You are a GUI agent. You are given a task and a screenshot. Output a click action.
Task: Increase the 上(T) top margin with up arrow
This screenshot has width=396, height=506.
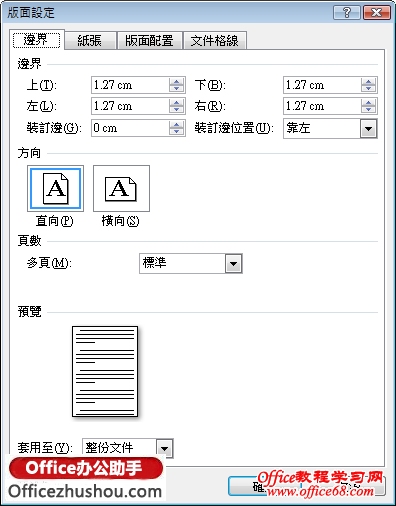click(x=176, y=81)
